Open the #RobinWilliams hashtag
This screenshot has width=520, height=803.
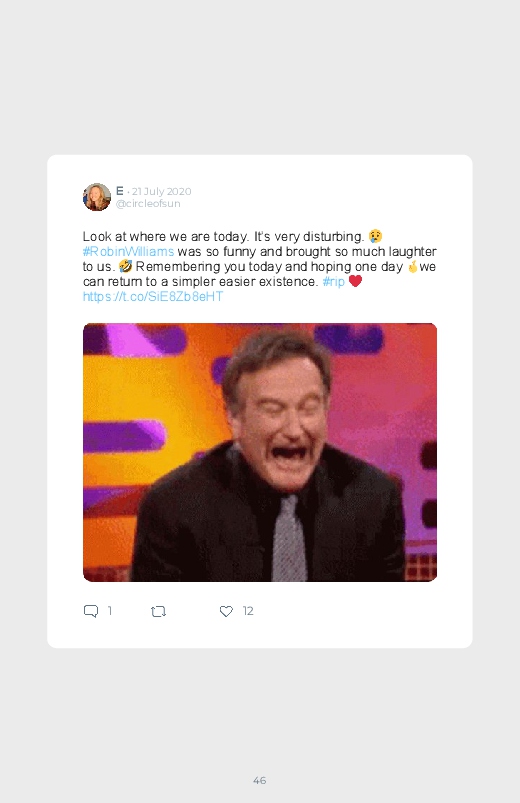tap(129, 251)
